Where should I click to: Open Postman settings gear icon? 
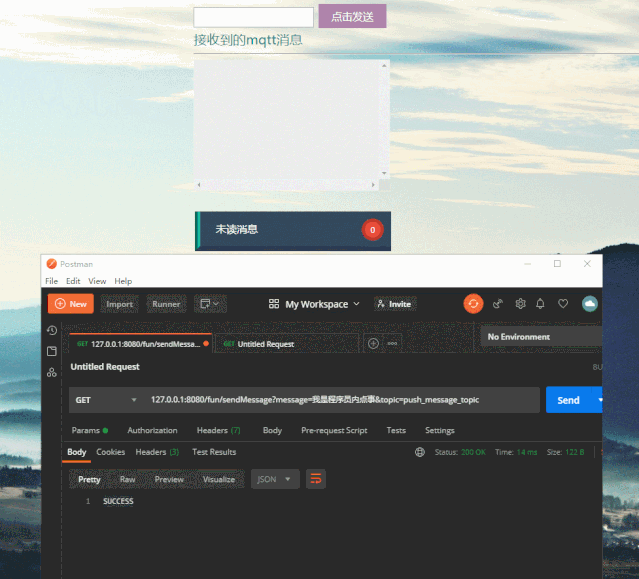tap(520, 304)
